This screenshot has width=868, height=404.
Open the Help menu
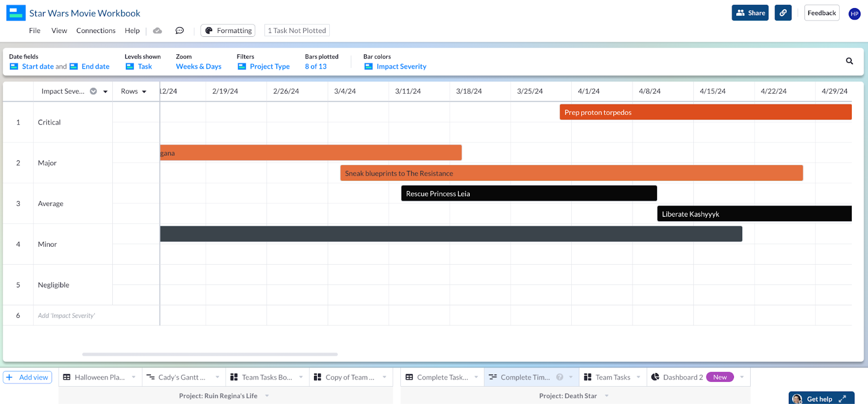tap(132, 31)
